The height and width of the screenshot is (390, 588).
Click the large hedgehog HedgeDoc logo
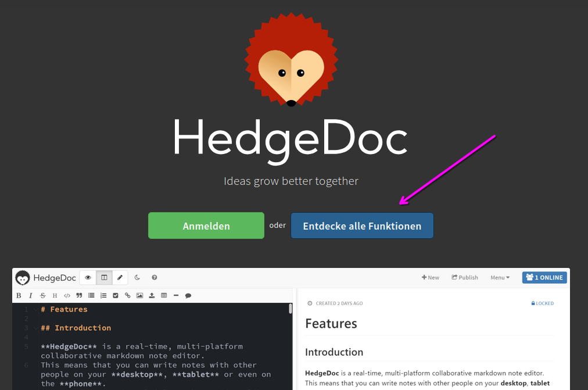pos(291,60)
